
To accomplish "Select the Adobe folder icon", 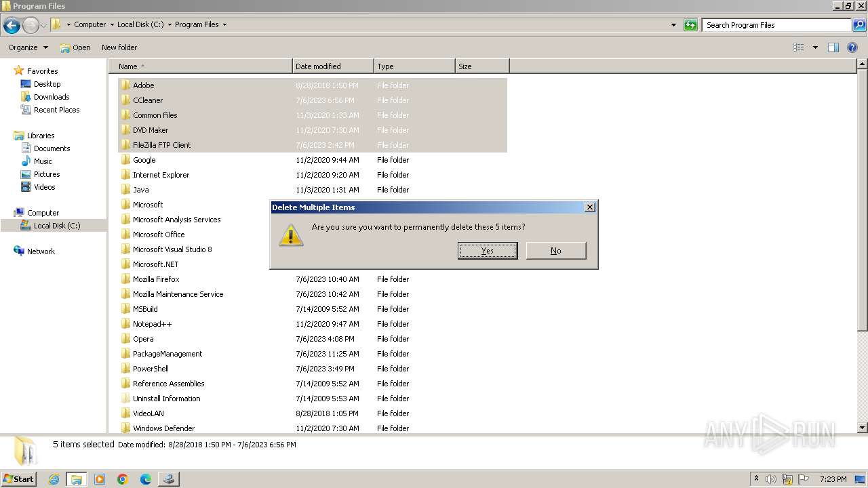I will [125, 85].
